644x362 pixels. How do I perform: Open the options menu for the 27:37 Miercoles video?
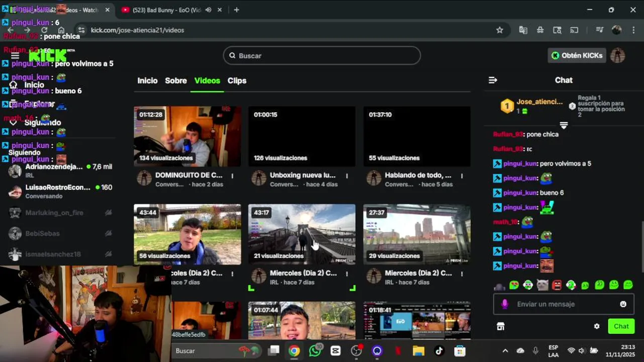coord(462,274)
